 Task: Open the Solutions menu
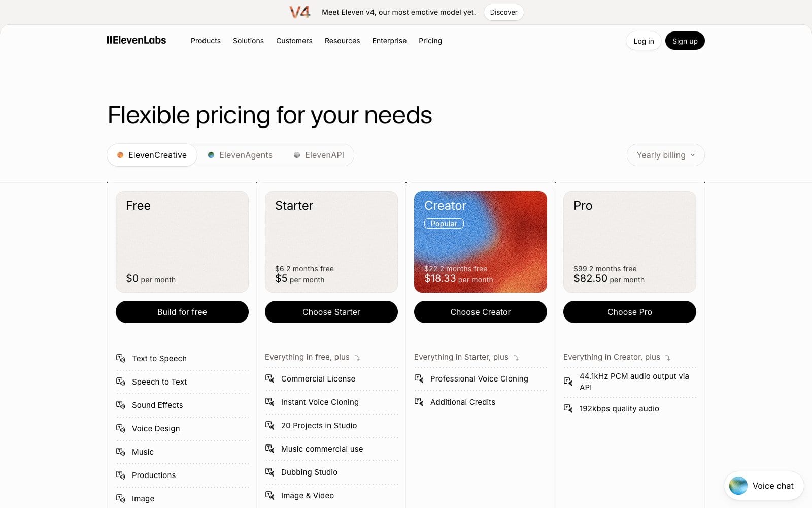[248, 41]
